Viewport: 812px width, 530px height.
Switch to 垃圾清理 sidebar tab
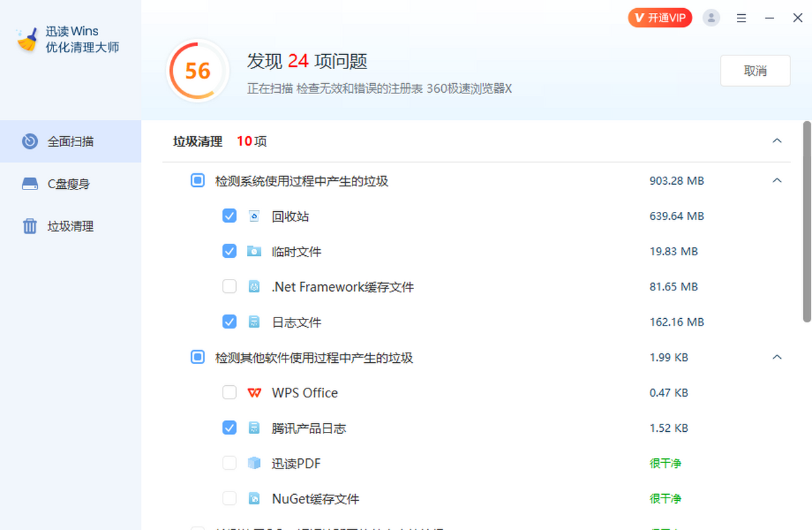pyautogui.click(x=70, y=226)
